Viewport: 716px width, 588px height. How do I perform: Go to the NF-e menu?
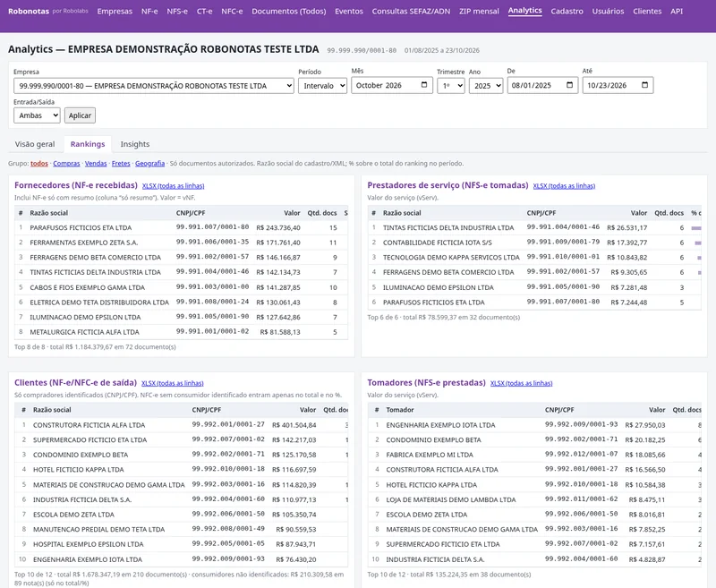[x=149, y=11]
